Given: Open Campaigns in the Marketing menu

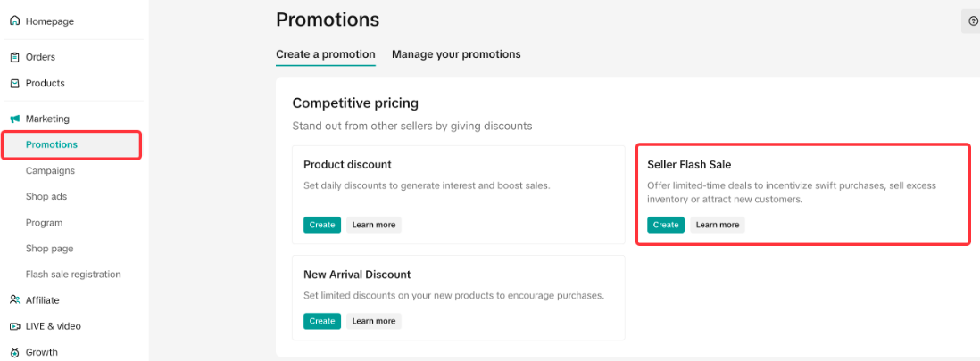Looking at the screenshot, I should (x=50, y=170).
